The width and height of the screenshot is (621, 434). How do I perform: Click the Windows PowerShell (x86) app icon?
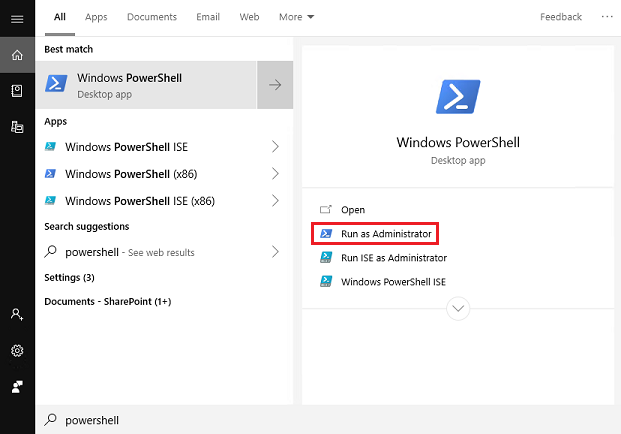coord(52,174)
